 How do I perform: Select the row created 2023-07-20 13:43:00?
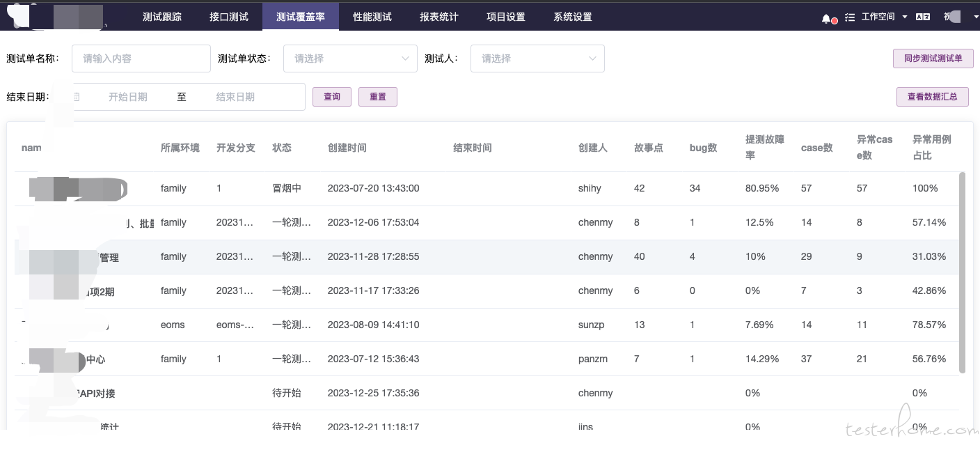[x=487, y=188]
